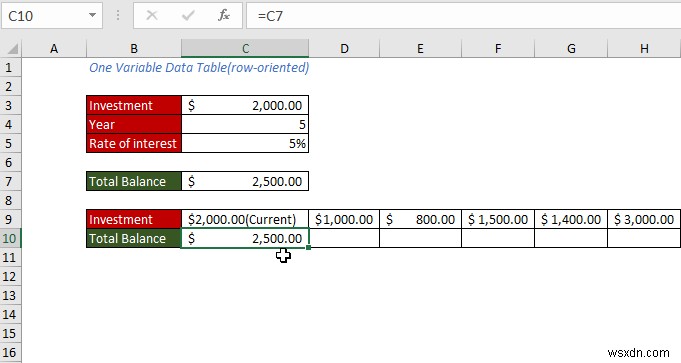The height and width of the screenshot is (363, 681).
Task: Select row 16 header
Action: (x=10, y=353)
